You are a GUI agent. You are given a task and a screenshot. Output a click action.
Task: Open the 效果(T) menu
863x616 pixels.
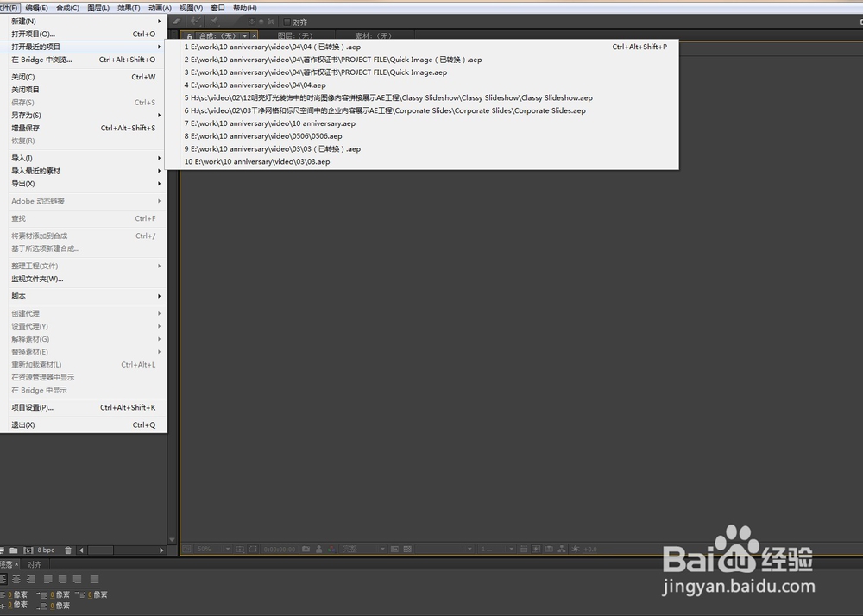129,8
